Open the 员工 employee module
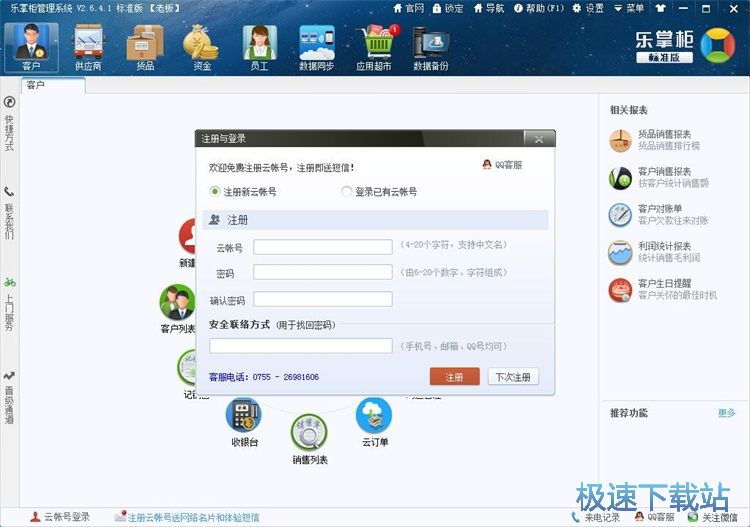The height and width of the screenshot is (527, 750). coord(259,47)
